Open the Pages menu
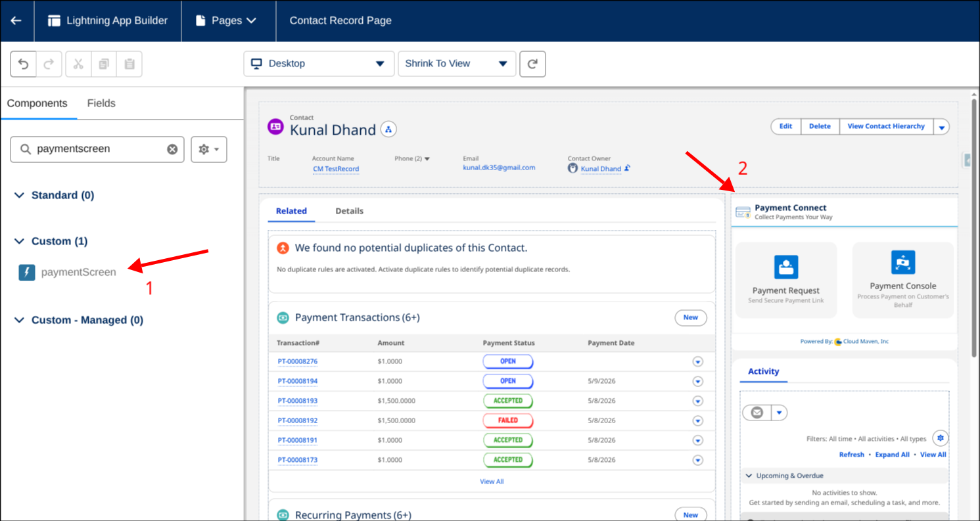Screen dimensions: 980x521 tap(226, 20)
